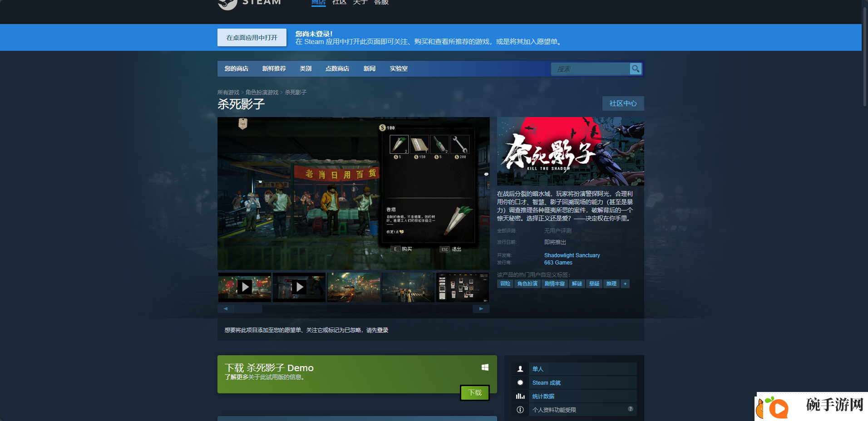The width and height of the screenshot is (868, 421).
Task: Play the second video thumbnail
Action: point(299,287)
